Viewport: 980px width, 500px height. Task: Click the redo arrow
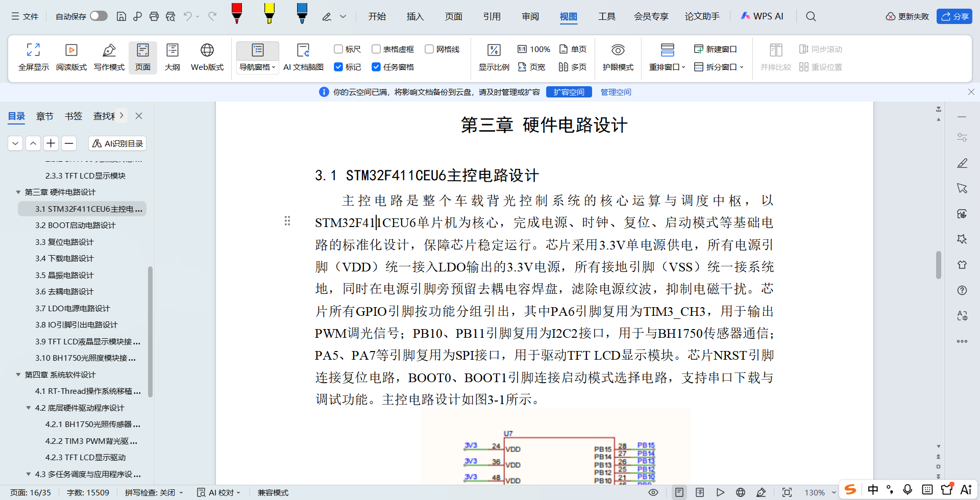(x=212, y=16)
